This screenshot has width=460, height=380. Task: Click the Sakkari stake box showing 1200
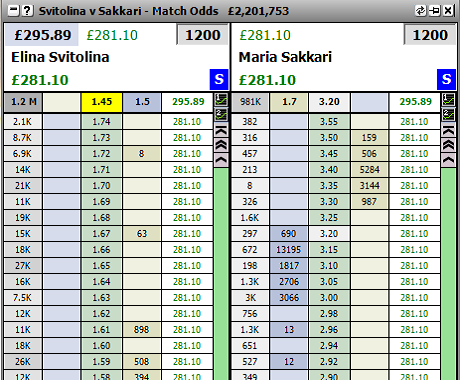click(x=430, y=35)
